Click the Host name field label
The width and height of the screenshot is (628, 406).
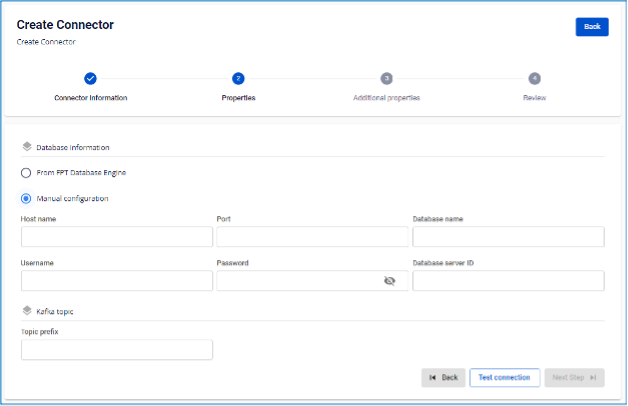38,219
